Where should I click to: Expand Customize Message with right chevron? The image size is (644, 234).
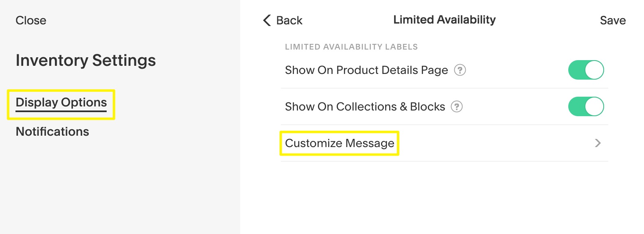(598, 143)
